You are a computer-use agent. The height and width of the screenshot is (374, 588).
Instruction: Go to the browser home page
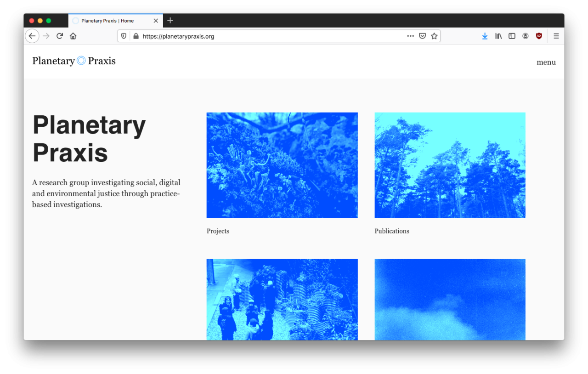[x=73, y=36]
